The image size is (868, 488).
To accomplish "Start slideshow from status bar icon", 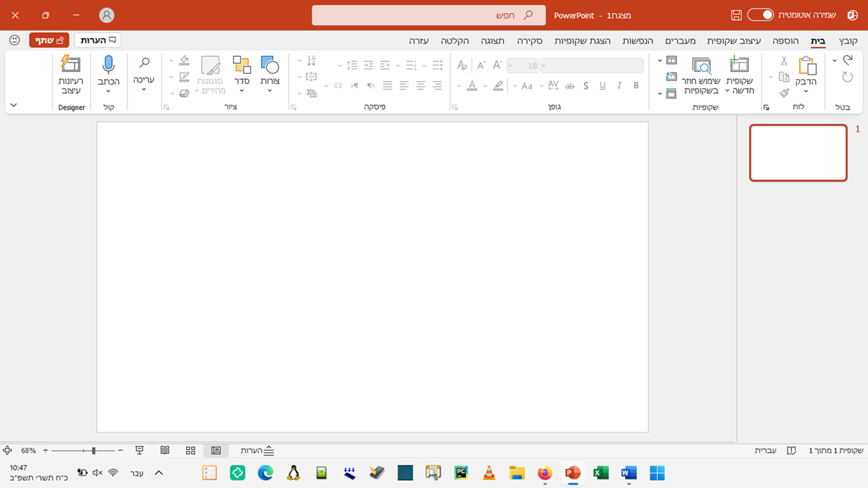I will click(140, 450).
